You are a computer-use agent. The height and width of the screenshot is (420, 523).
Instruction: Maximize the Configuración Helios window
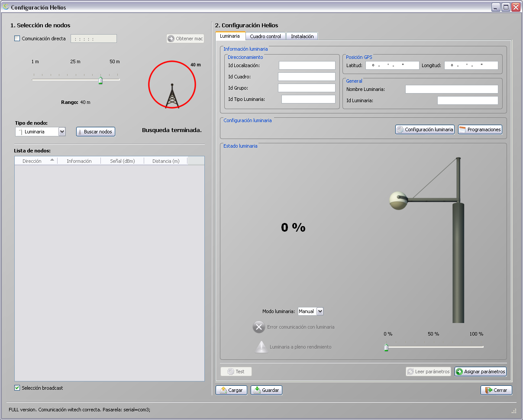point(506,7)
